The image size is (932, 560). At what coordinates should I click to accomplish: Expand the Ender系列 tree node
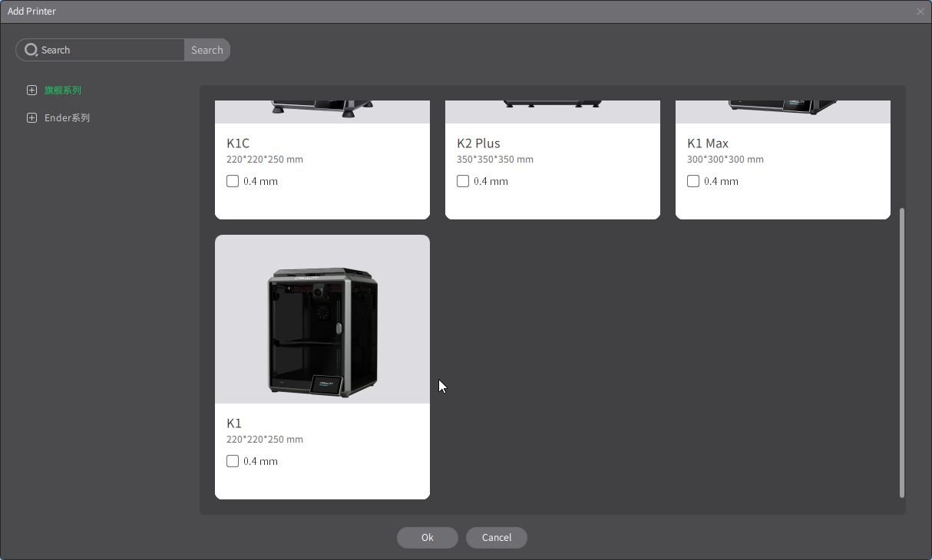31,117
